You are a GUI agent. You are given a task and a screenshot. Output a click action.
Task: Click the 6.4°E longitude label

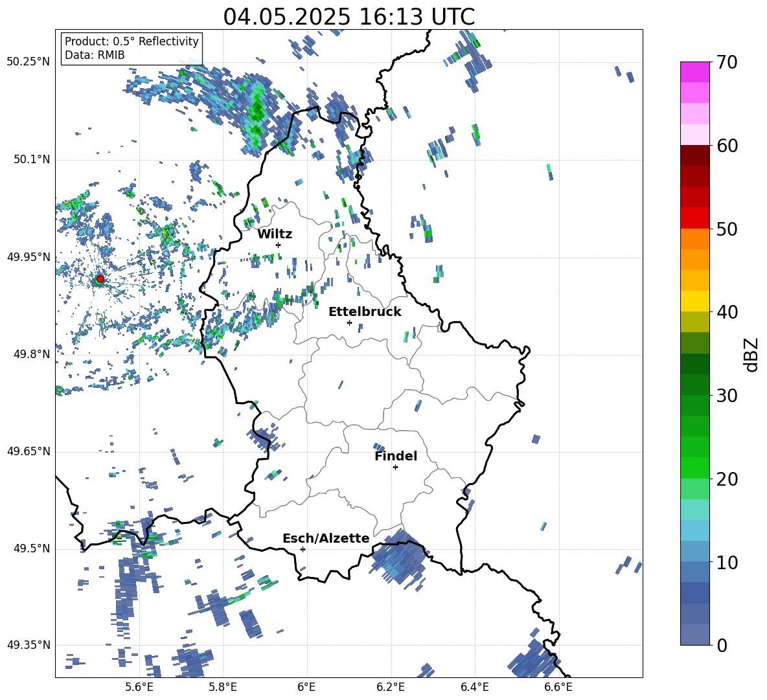click(475, 687)
